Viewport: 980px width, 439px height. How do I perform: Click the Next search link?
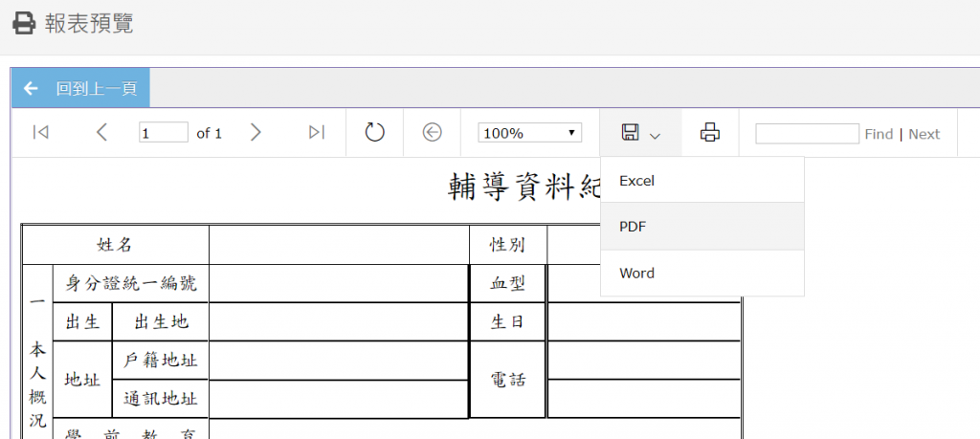[x=924, y=134]
